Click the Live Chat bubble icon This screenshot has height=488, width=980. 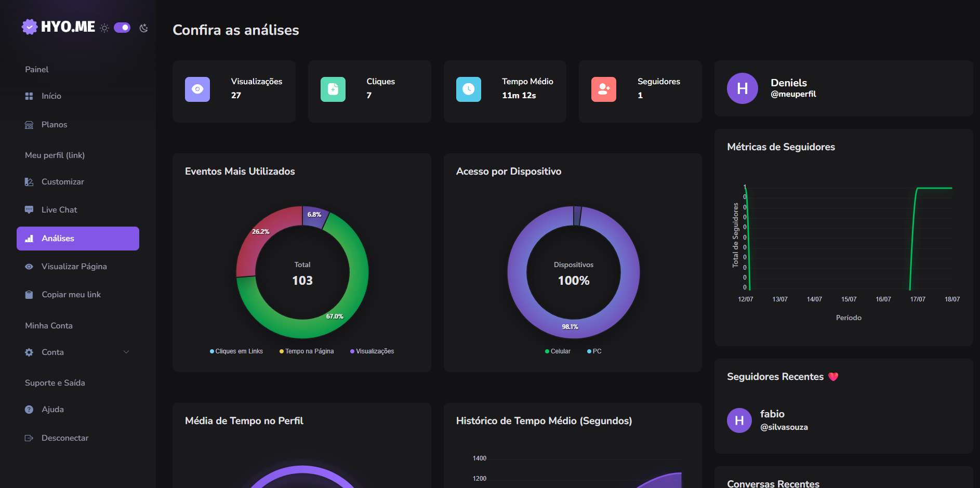pyautogui.click(x=29, y=210)
